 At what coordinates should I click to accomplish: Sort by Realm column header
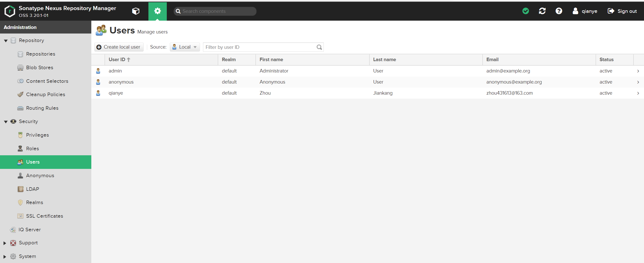click(x=237, y=60)
